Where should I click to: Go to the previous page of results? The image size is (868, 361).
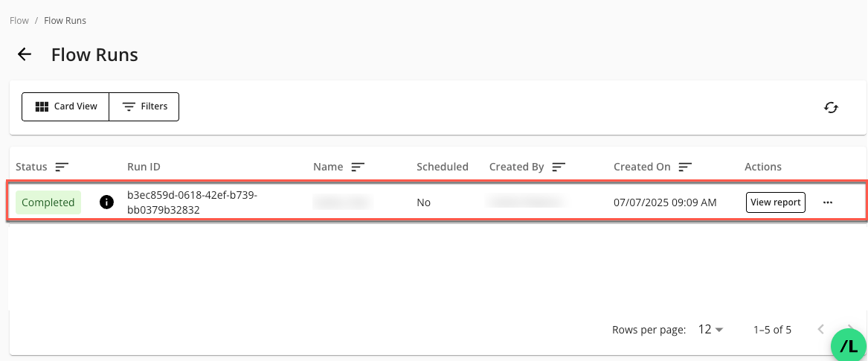[x=821, y=330]
